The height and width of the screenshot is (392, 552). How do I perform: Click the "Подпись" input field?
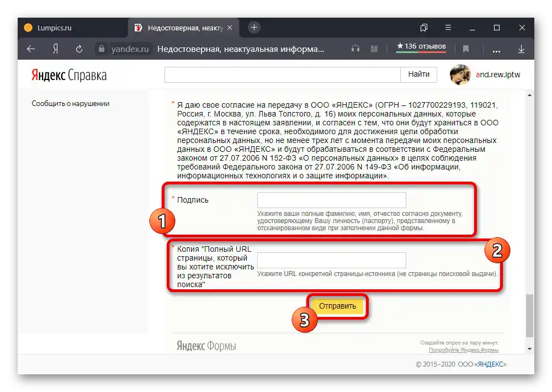tap(331, 200)
